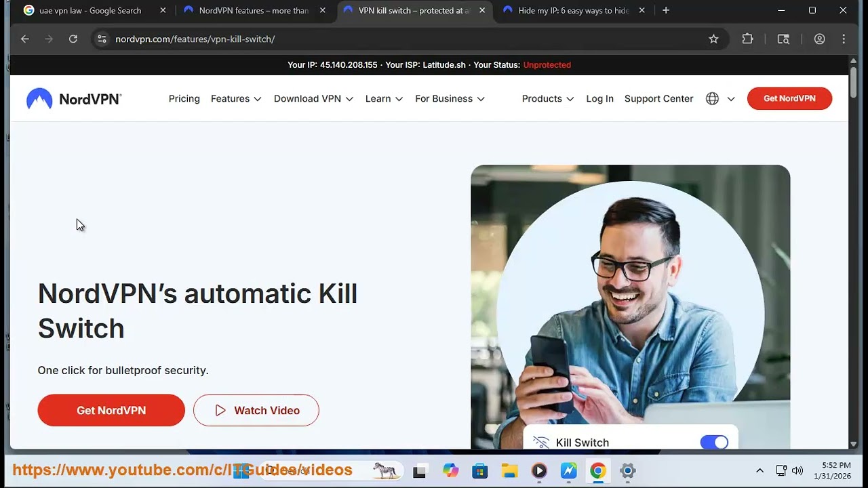This screenshot has height=488, width=868.
Task: Expand the Features dropdown menu
Action: pyautogui.click(x=236, y=99)
